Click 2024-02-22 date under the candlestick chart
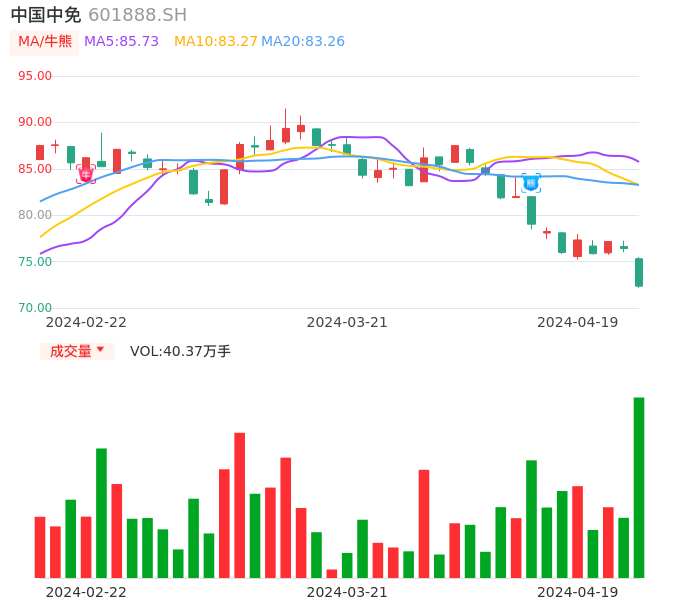The height and width of the screenshot is (606, 686). coord(86,322)
